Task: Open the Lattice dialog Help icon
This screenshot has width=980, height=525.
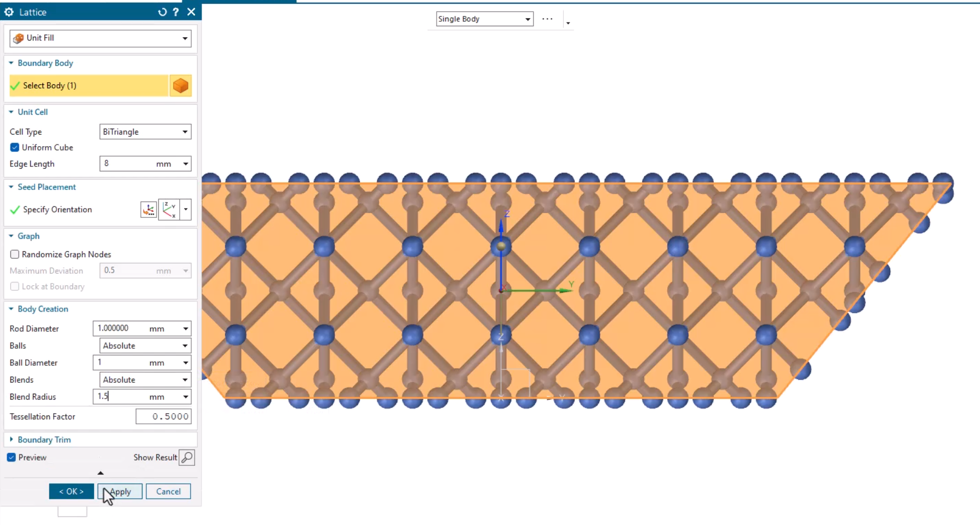Action: 175,11
